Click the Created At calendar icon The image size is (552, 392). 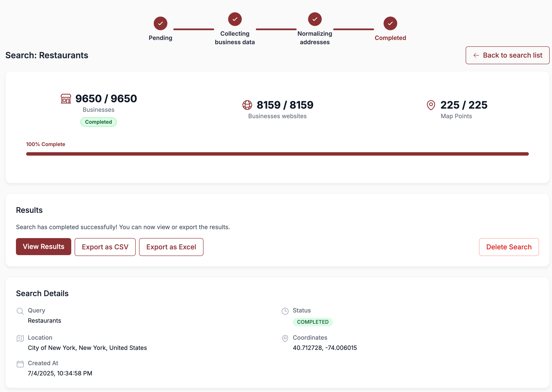click(x=20, y=364)
